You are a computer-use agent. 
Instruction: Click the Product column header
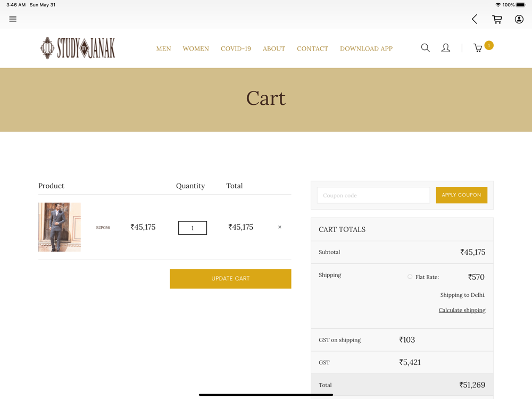tap(51, 186)
